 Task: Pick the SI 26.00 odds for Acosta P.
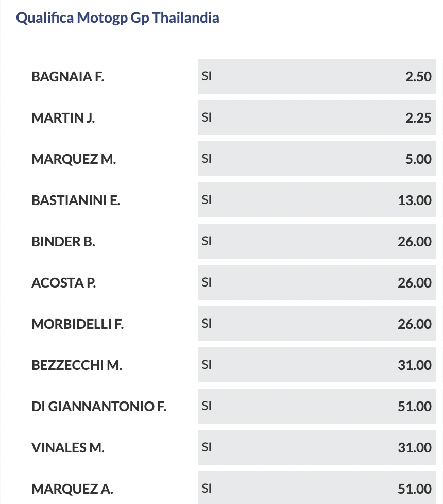[316, 282]
